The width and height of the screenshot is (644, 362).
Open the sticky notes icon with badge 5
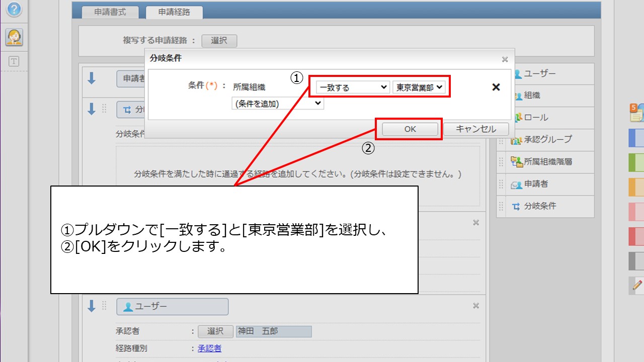point(636,113)
